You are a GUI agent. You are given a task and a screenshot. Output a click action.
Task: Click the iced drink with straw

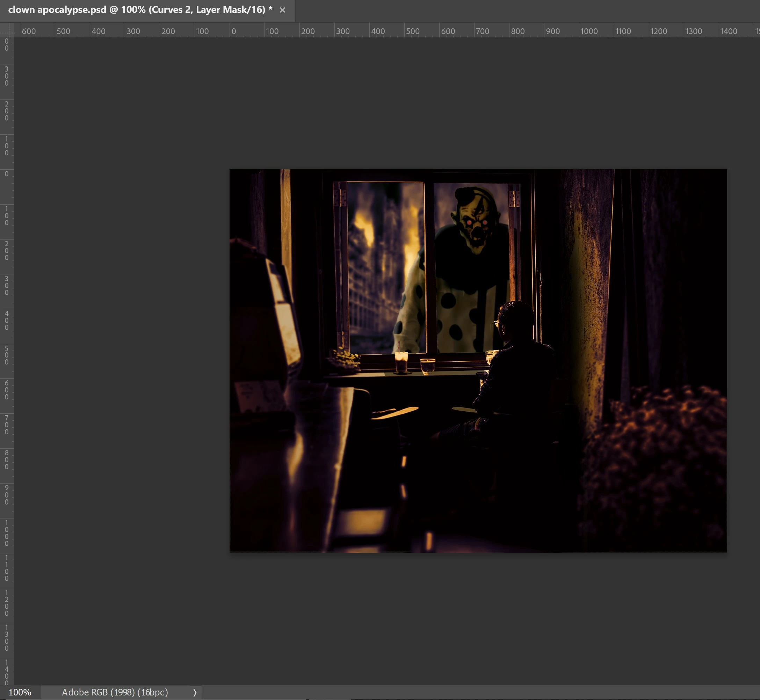[401, 361]
